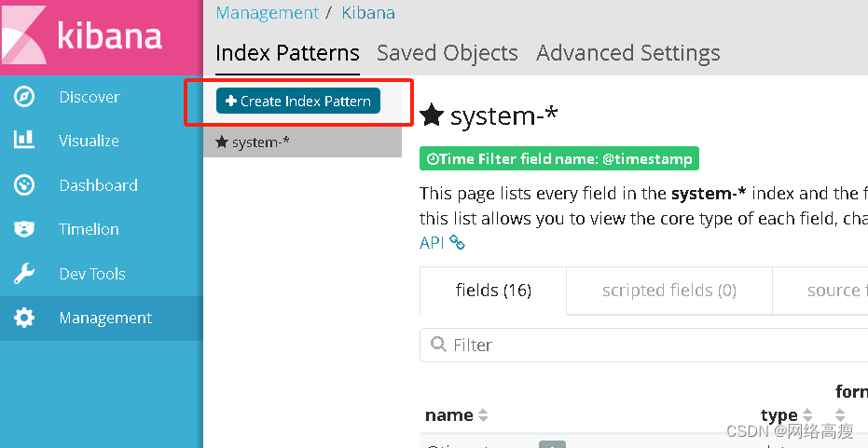
Task: Click the Kibana logo
Action: [x=83, y=34]
